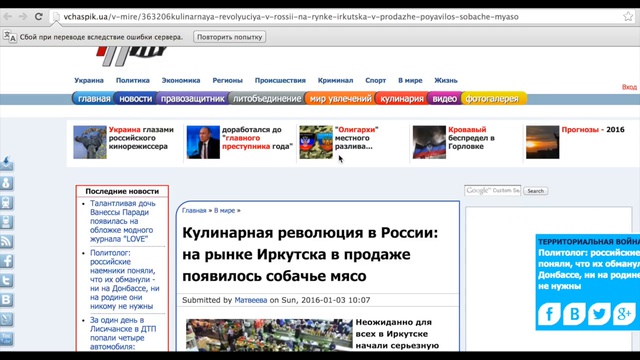Viewport: 640px width, 360px height.
Task: Share on Google+ in the blue popup
Action: [x=624, y=314]
